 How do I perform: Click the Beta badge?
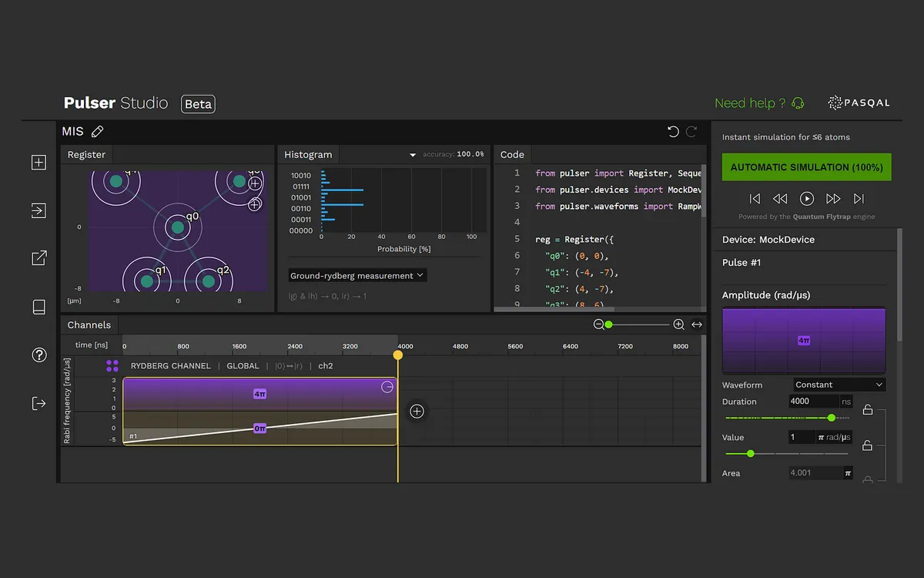coord(198,104)
